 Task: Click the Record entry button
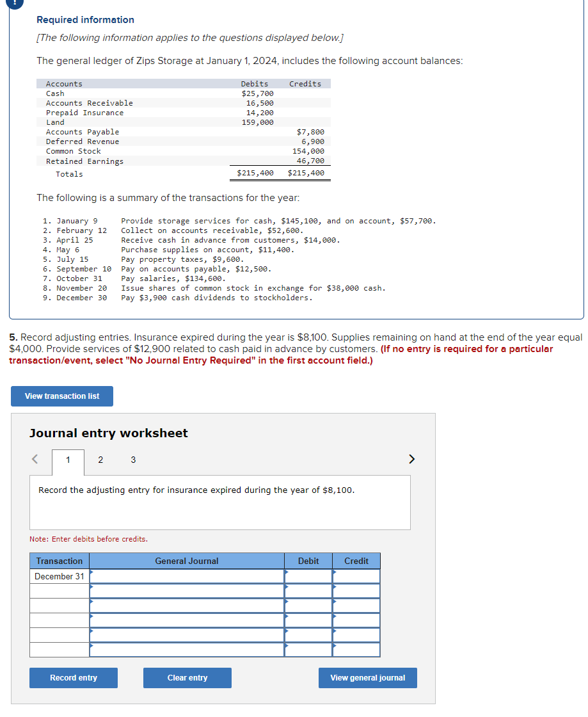pyautogui.click(x=73, y=677)
